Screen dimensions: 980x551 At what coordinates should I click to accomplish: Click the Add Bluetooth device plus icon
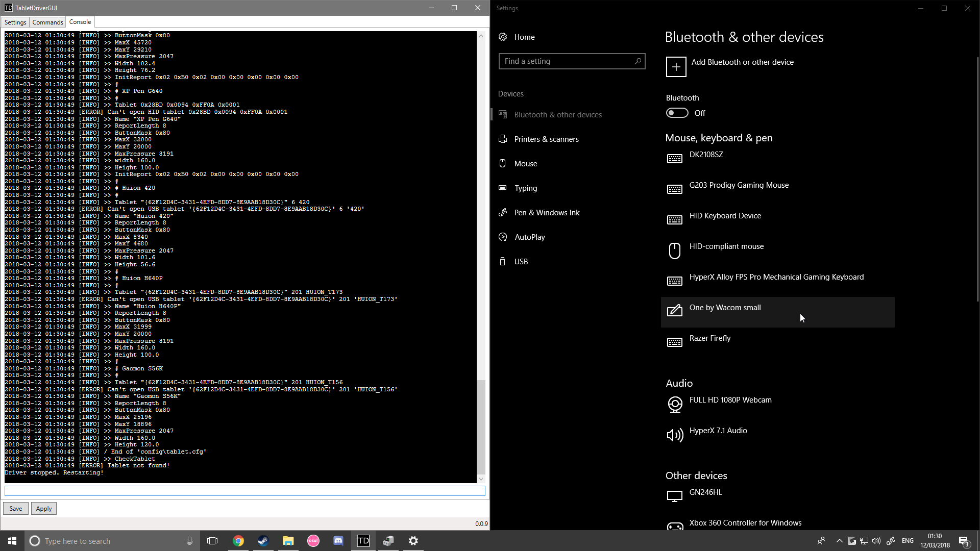(676, 67)
